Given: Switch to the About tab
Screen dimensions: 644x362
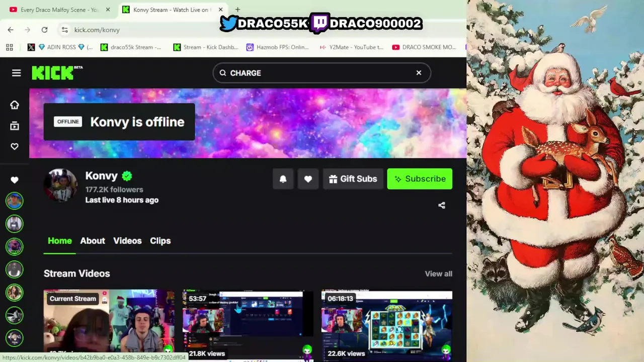Looking at the screenshot, I should coord(93,241).
